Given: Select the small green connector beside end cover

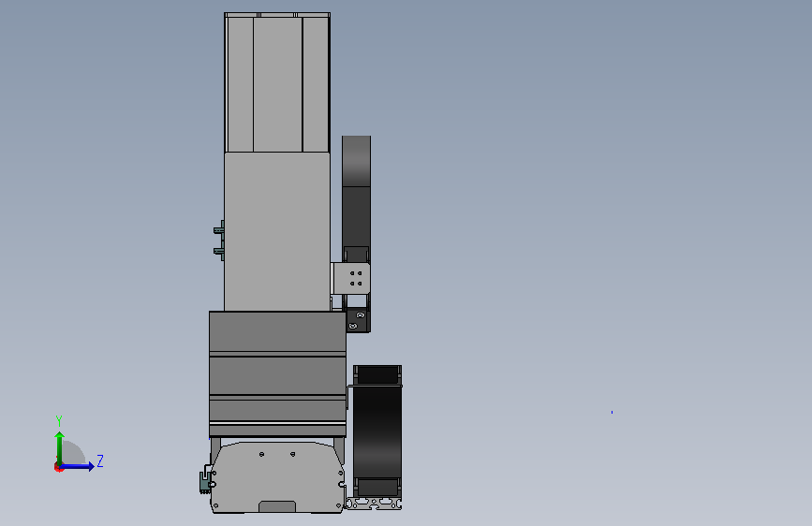Looking at the screenshot, I should [205, 483].
